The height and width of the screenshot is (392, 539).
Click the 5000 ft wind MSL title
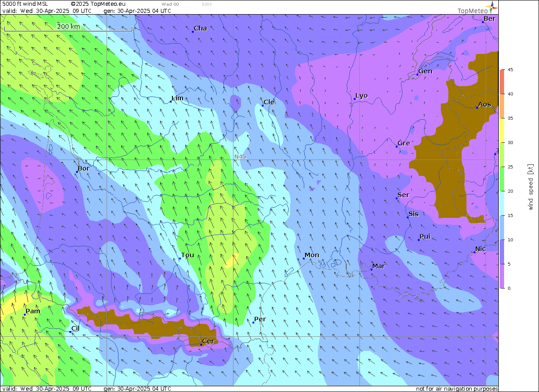[25, 4]
